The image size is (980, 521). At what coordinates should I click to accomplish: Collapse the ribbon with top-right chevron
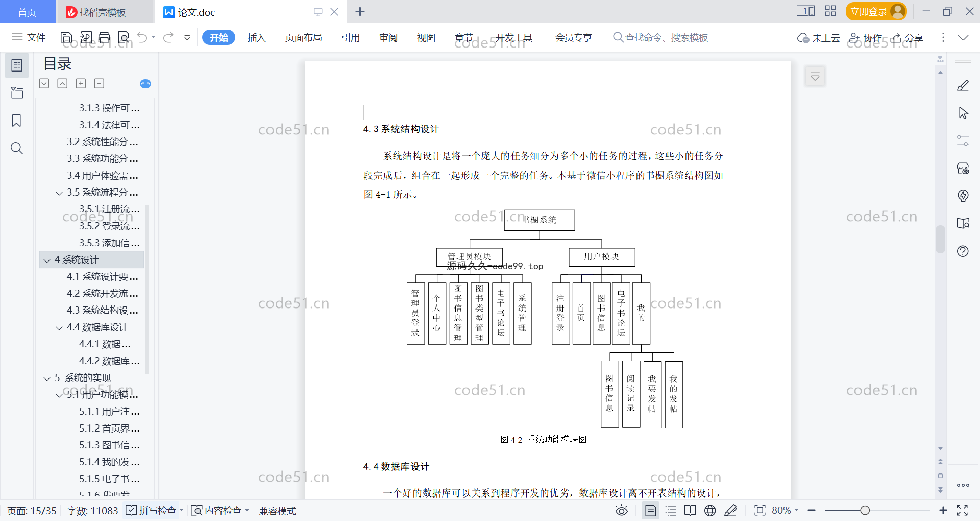[963, 37]
